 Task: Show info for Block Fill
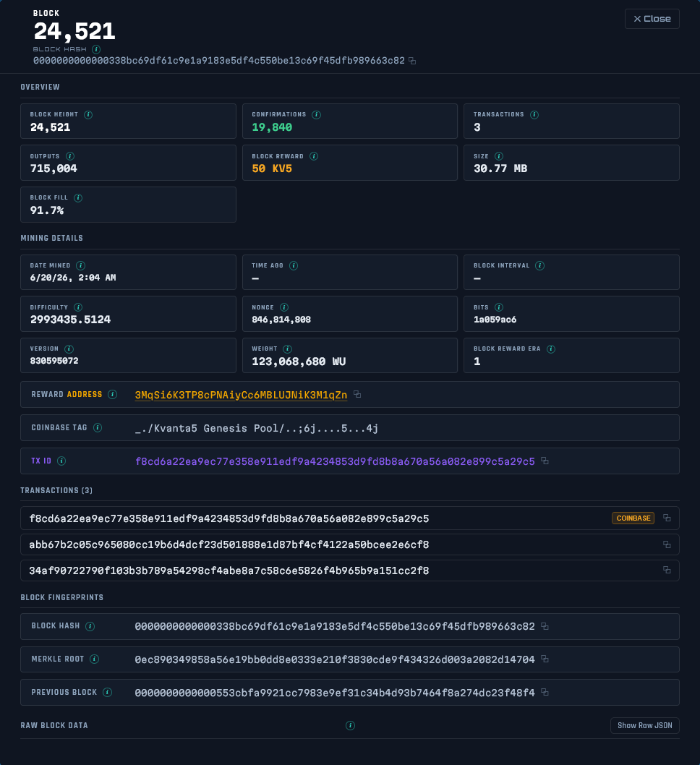pos(78,197)
